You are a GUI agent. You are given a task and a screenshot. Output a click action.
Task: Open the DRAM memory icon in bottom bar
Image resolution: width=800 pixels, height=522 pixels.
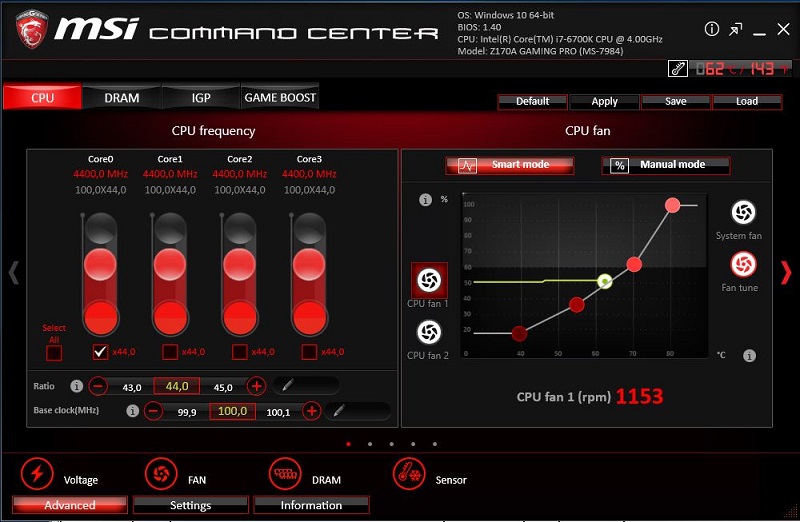pyautogui.click(x=285, y=474)
